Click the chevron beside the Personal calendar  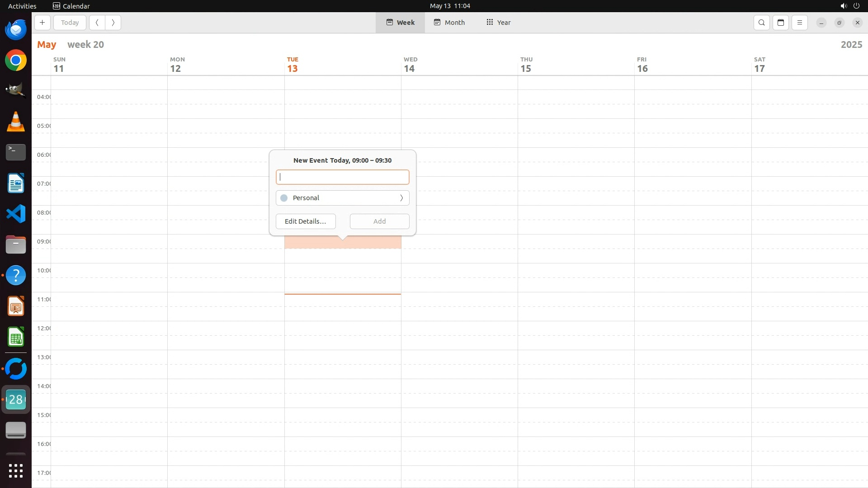401,198
